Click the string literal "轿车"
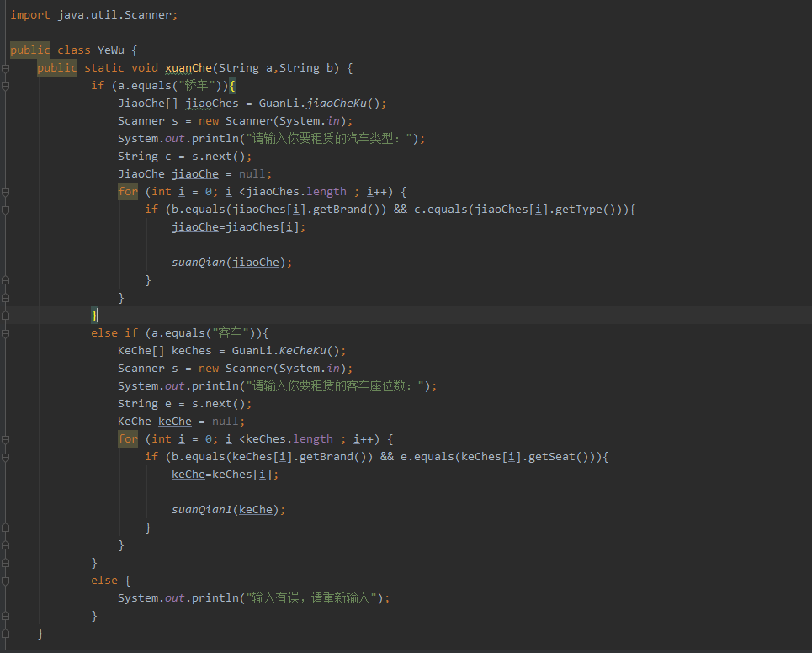Viewport: 812px width, 653px height. coord(196,86)
